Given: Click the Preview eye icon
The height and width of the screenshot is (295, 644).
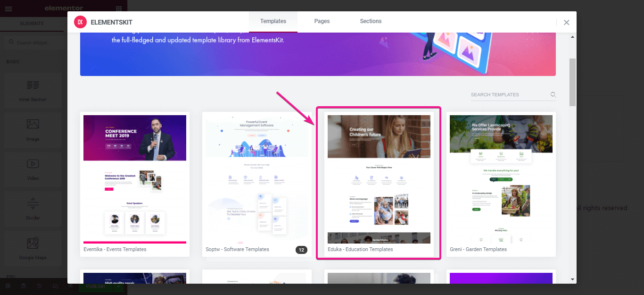Looking at the screenshot, I should [x=71, y=286].
